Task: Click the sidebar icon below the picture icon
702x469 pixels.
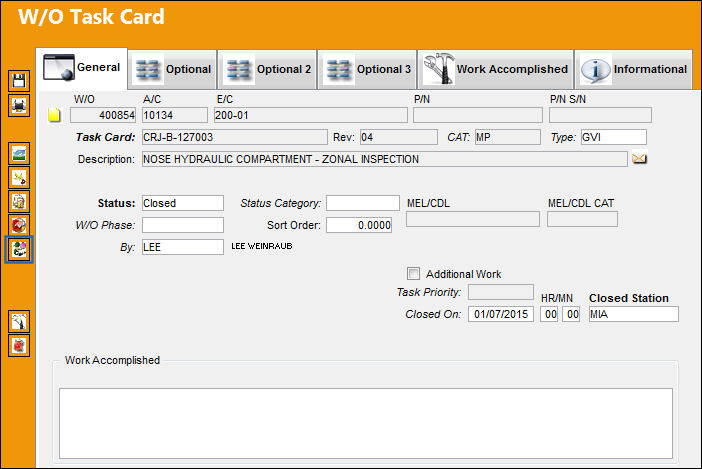Action: pos(19,178)
